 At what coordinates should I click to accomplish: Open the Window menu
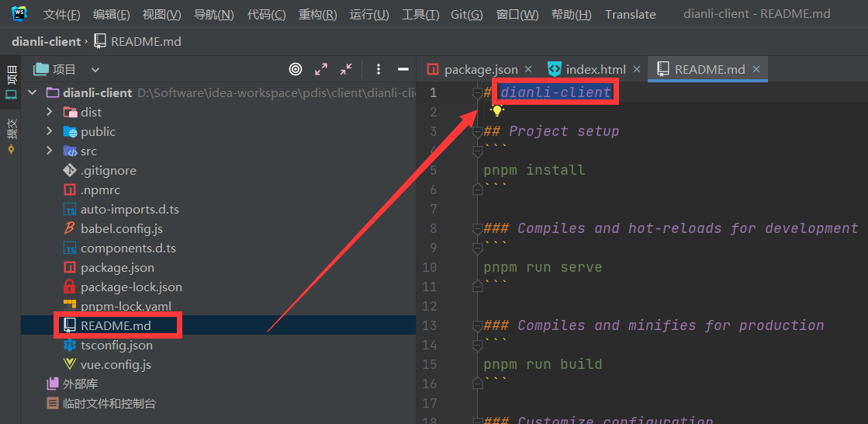pos(517,15)
